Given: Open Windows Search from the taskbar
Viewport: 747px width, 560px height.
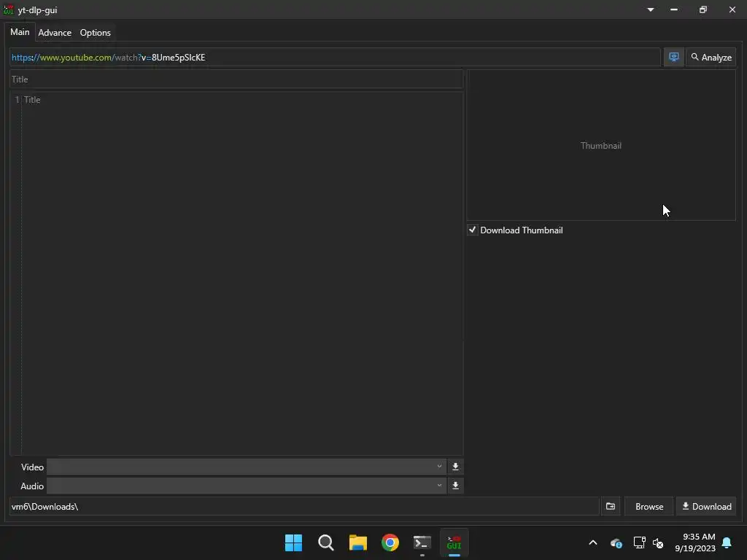Looking at the screenshot, I should (326, 542).
